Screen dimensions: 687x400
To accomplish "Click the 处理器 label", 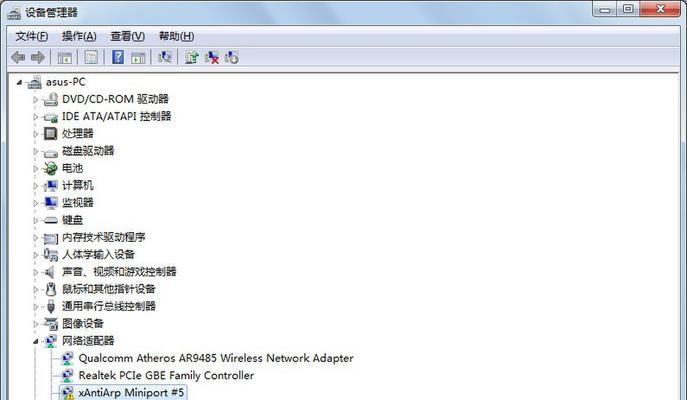I will 78,134.
